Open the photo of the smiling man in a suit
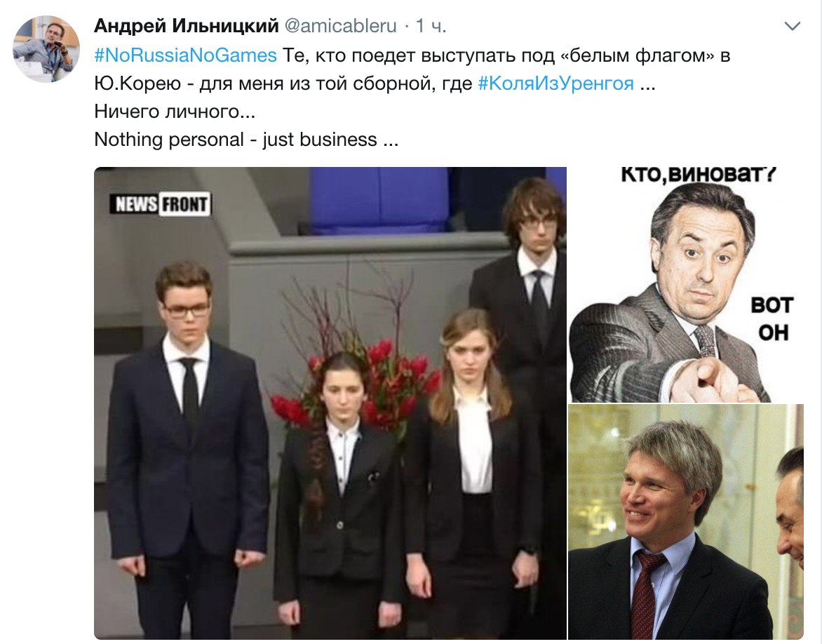 [x=686, y=522]
